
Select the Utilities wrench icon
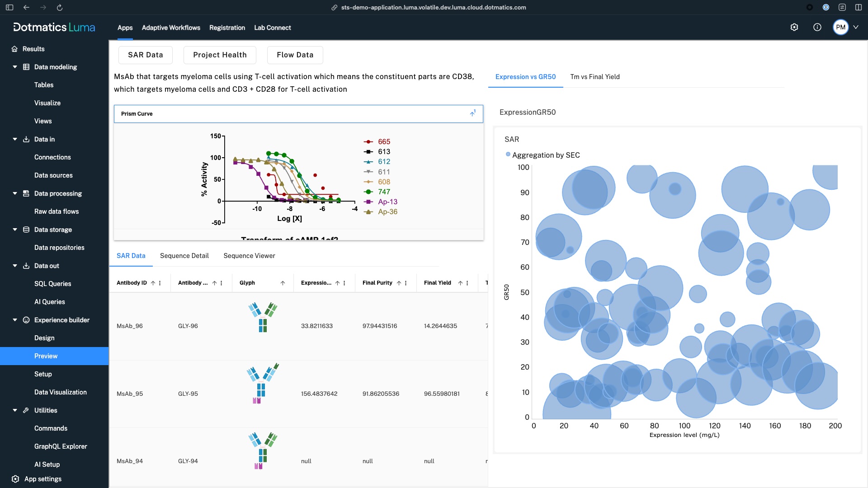(x=26, y=410)
